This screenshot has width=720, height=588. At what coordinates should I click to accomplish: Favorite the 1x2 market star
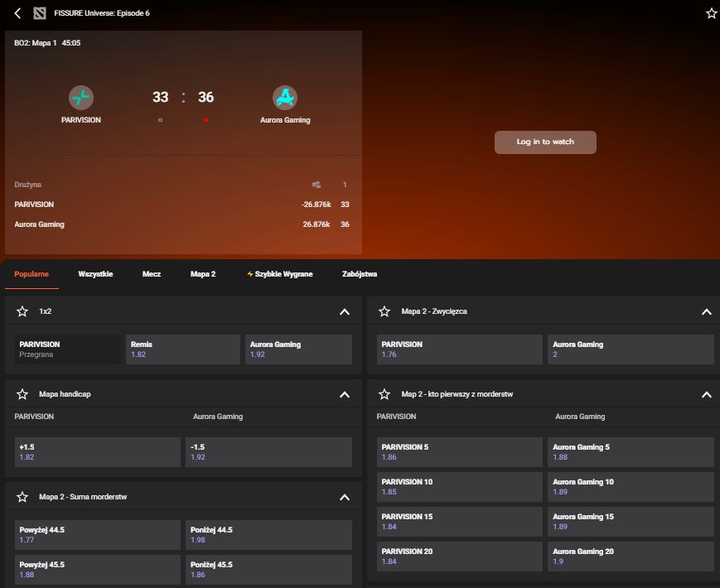pyautogui.click(x=22, y=311)
